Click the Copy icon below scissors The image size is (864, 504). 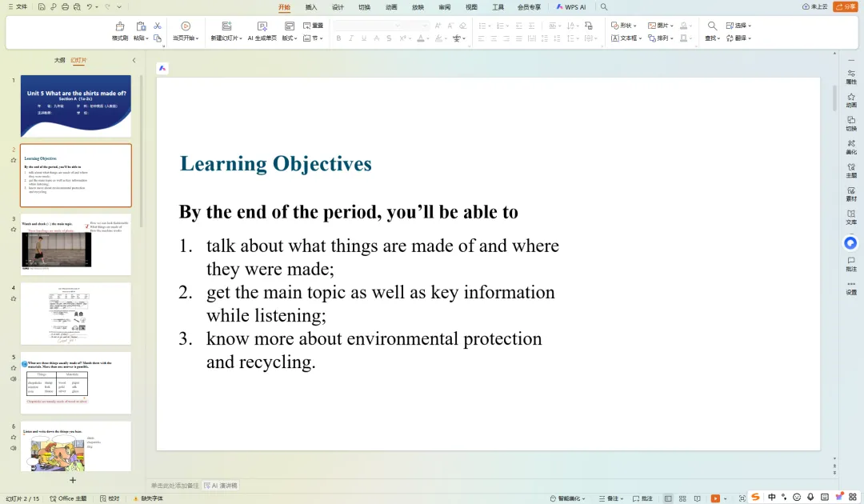(158, 38)
